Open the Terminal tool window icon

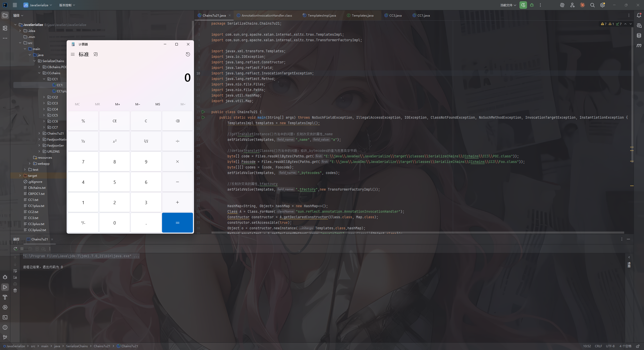click(5, 317)
